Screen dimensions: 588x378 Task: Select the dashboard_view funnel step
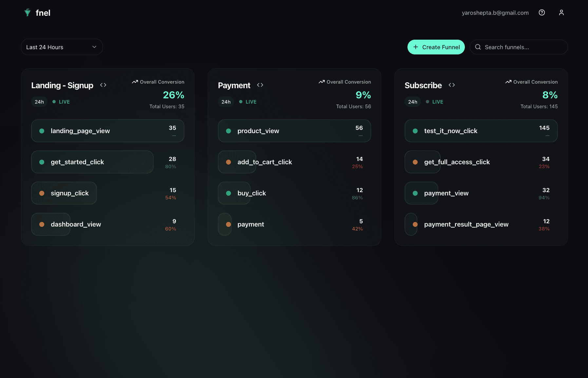pos(108,224)
